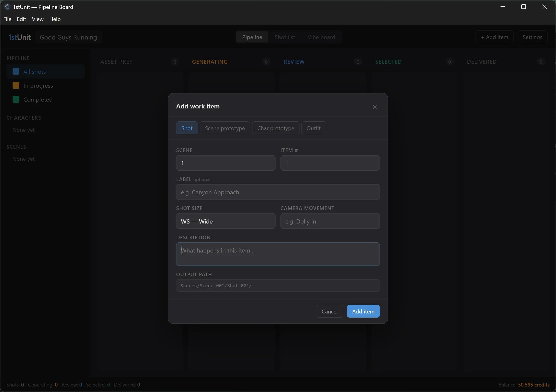Close the 1stUnit application window

(544, 7)
